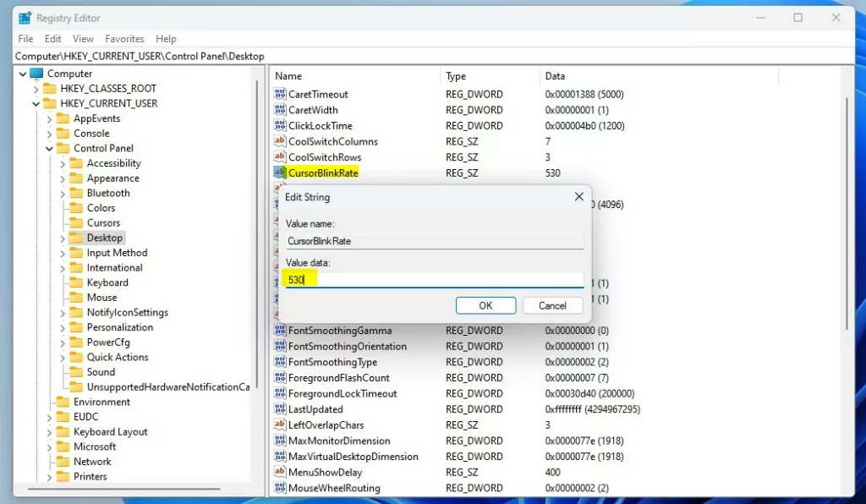Click the Registry Editor app icon in title bar
Image resolution: width=866 pixels, height=504 pixels.
point(25,19)
